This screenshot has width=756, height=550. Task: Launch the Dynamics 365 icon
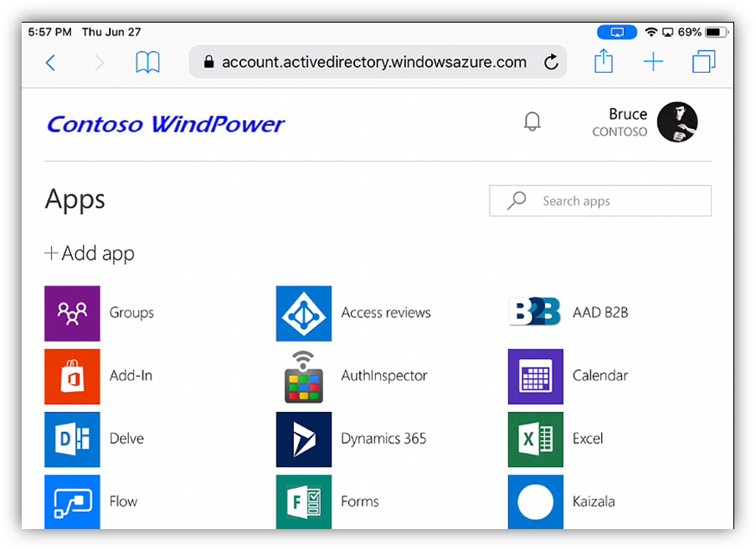(x=304, y=439)
